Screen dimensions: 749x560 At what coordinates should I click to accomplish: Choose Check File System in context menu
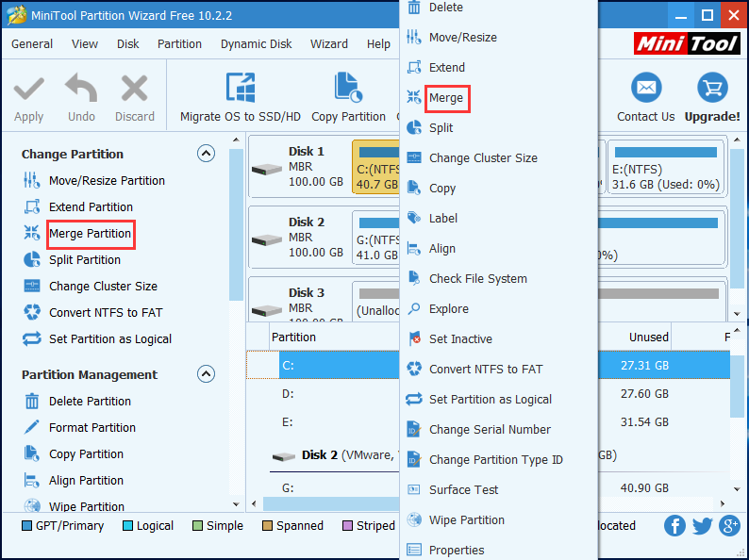pos(498,278)
